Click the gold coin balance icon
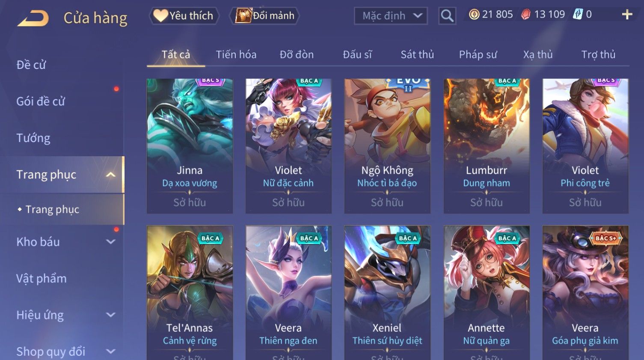The image size is (644, 360). 474,15
